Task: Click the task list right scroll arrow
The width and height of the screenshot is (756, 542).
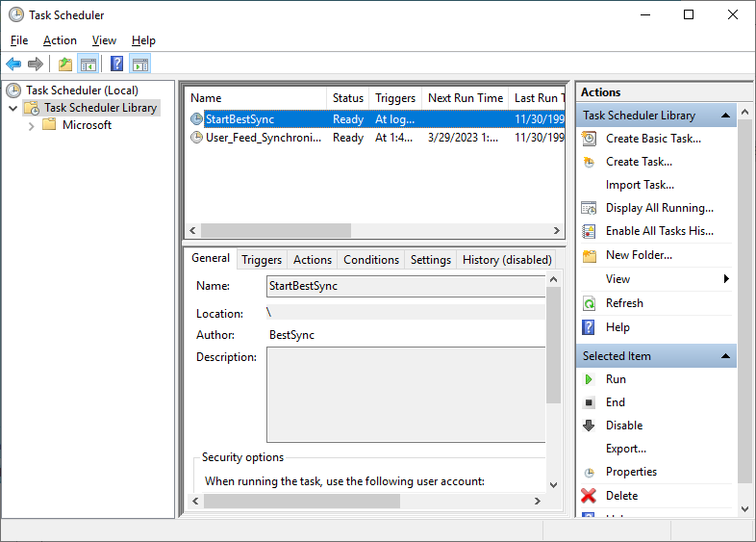Action: coord(556,231)
